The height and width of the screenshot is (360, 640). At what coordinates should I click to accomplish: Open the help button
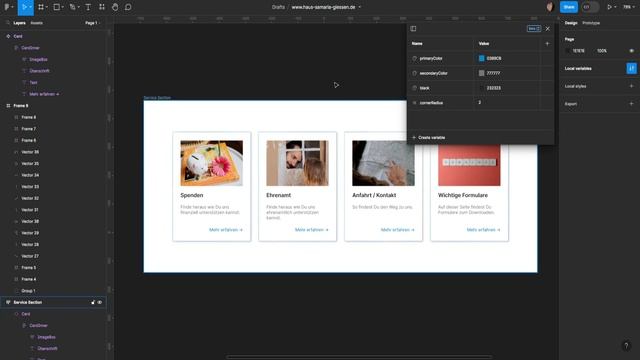626,346
